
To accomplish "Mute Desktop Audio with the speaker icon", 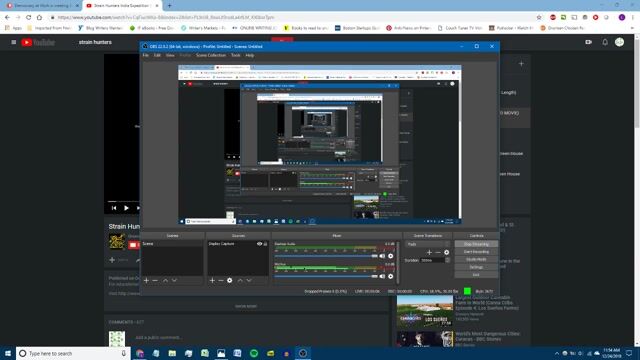I will [382, 256].
